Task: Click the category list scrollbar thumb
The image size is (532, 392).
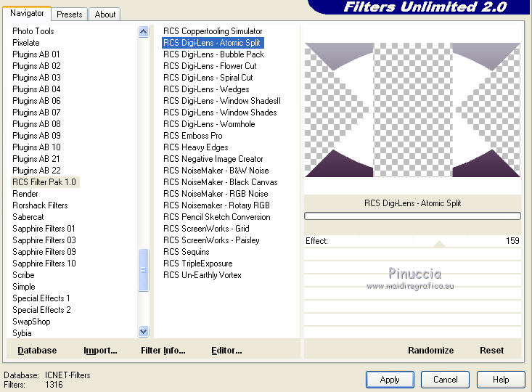Action: (144, 270)
